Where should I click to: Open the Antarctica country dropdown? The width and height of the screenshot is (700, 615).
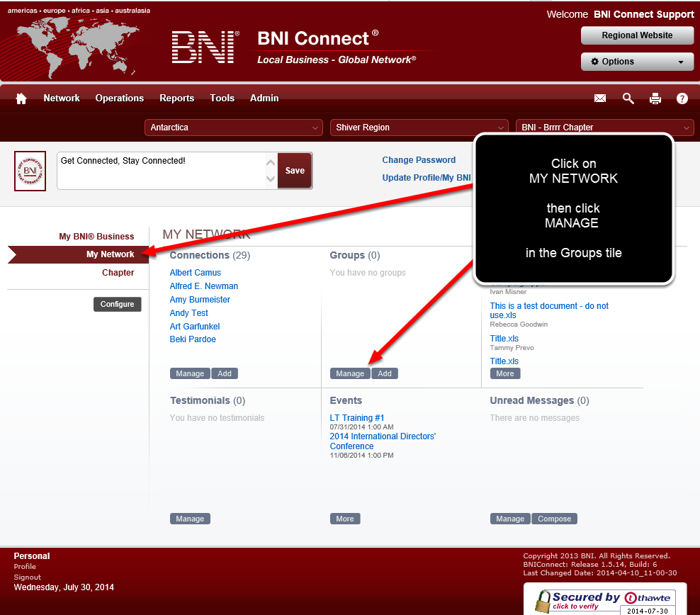(x=232, y=128)
